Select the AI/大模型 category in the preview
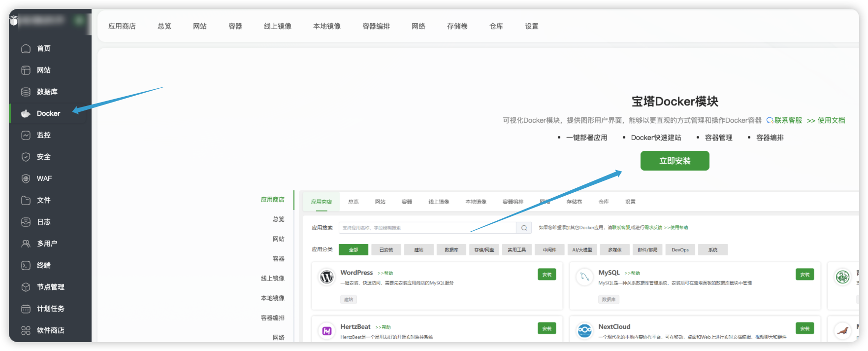The height and width of the screenshot is (351, 868). tap(582, 250)
